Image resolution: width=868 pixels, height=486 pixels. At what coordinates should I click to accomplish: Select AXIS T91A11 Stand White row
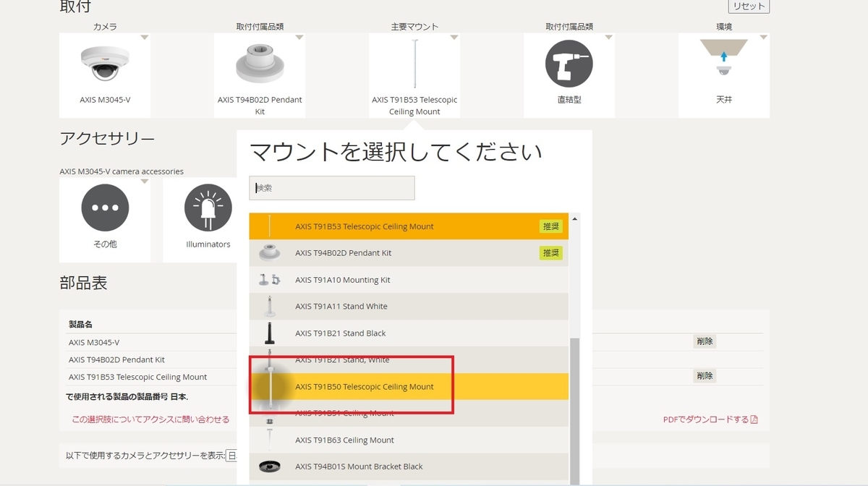[409, 307]
